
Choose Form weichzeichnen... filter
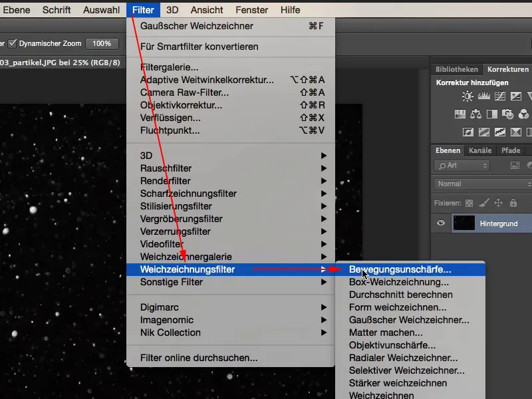point(410,307)
